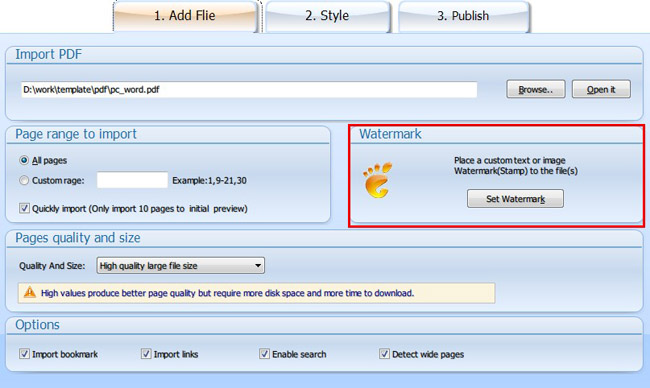
Task: Click the PDF file path text field
Action: pyautogui.click(x=249, y=90)
